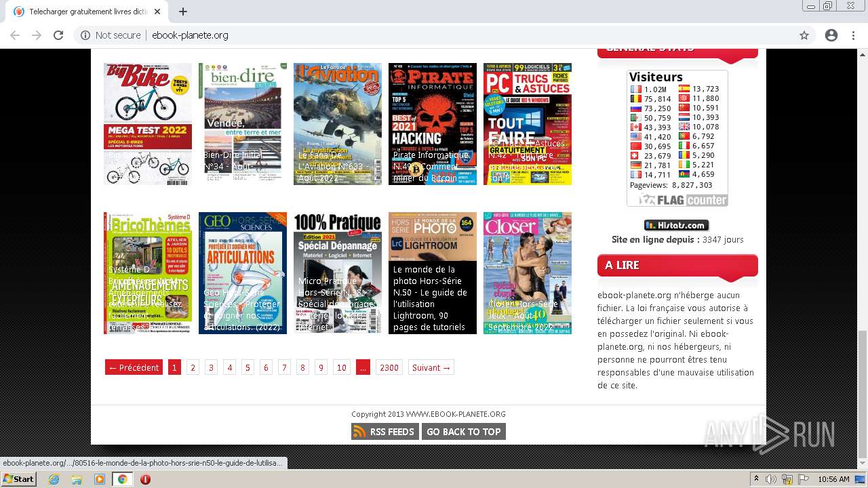Switch to Chrome in the taskbar
The width and height of the screenshot is (868, 488).
[x=122, y=479]
